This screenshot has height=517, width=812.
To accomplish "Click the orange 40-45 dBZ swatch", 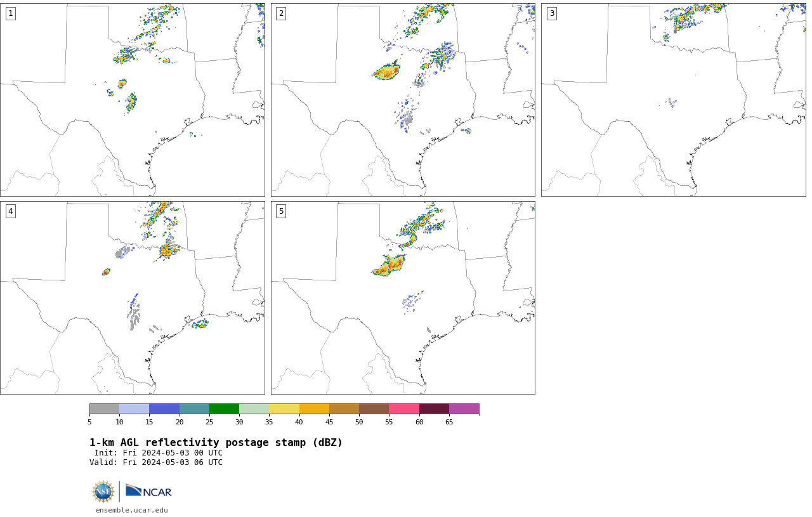I will click(314, 409).
